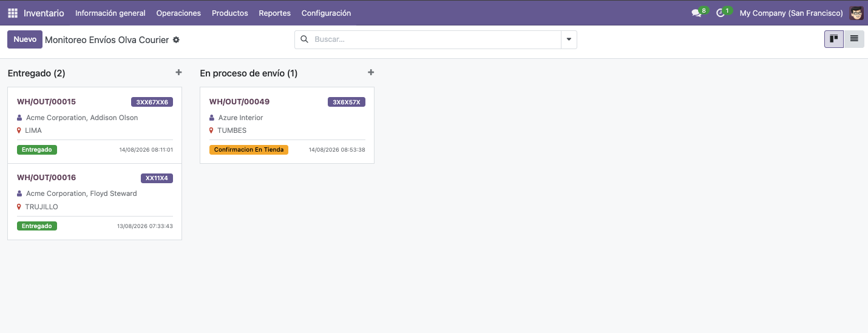Open the Configuración menu

(326, 13)
